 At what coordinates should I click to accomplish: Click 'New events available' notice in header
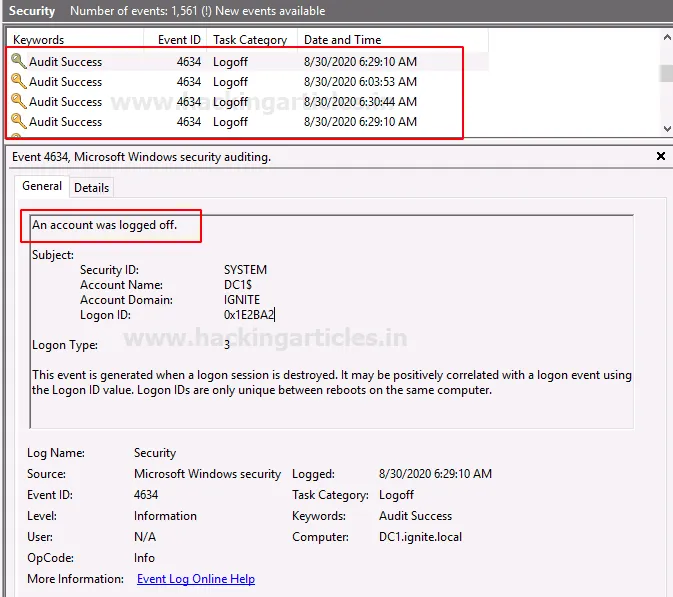coord(270,11)
